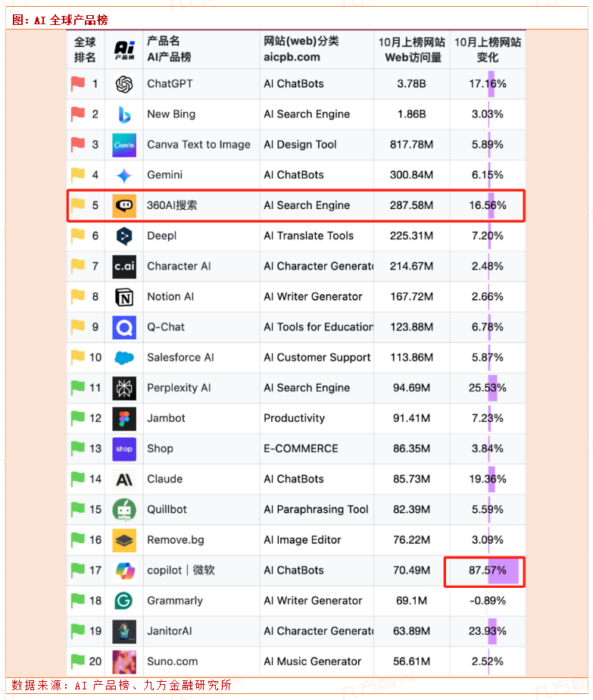
Task: Click the 360AI搜索 robot icon
Action: point(124,205)
